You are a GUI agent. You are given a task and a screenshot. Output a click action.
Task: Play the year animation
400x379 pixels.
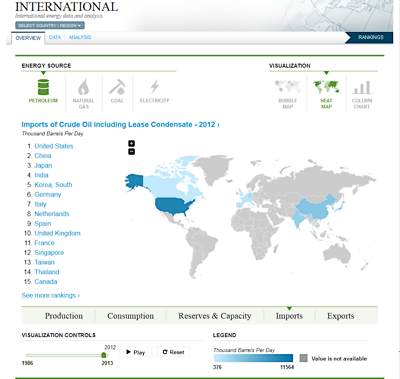[x=135, y=352]
